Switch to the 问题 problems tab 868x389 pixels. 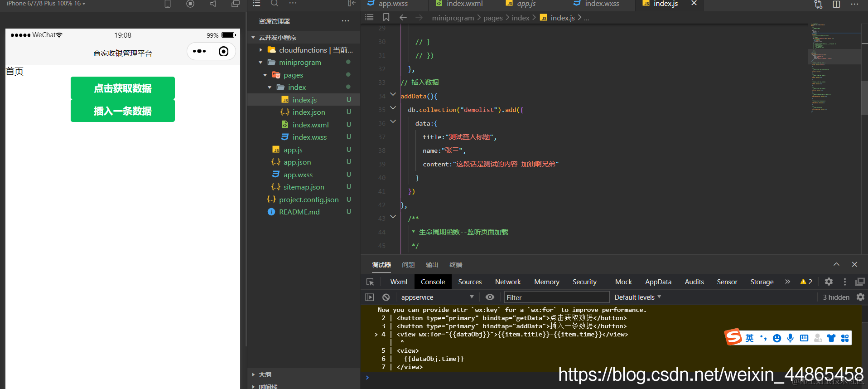[408, 265]
